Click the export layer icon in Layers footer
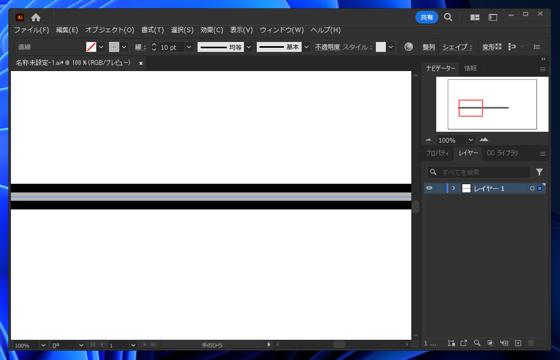This screenshot has height=360, width=560. [464, 343]
